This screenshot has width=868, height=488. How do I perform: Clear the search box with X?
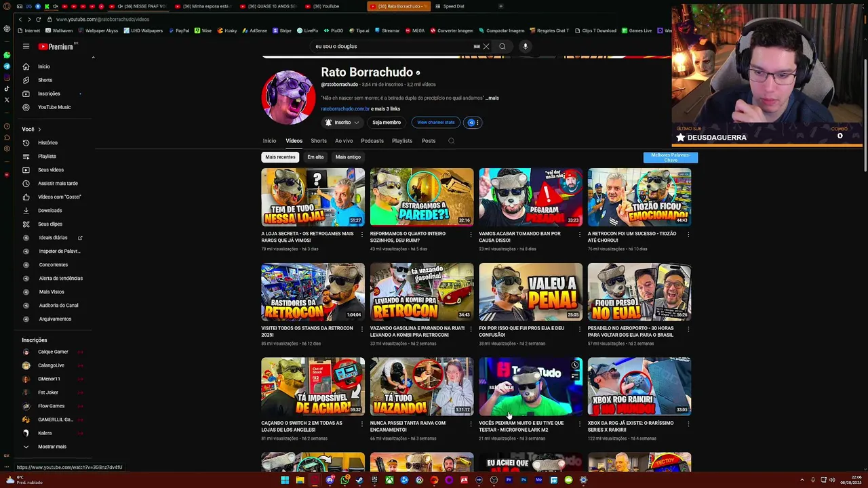(x=486, y=46)
